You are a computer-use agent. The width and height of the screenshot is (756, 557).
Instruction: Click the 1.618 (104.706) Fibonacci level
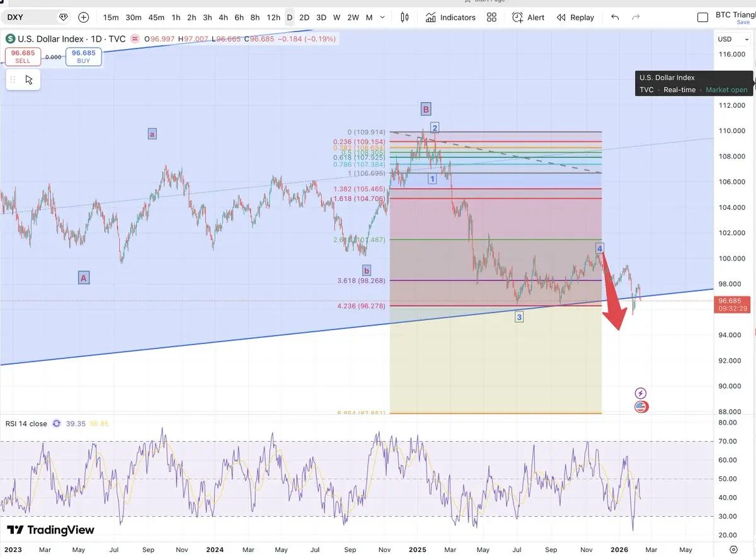click(360, 198)
